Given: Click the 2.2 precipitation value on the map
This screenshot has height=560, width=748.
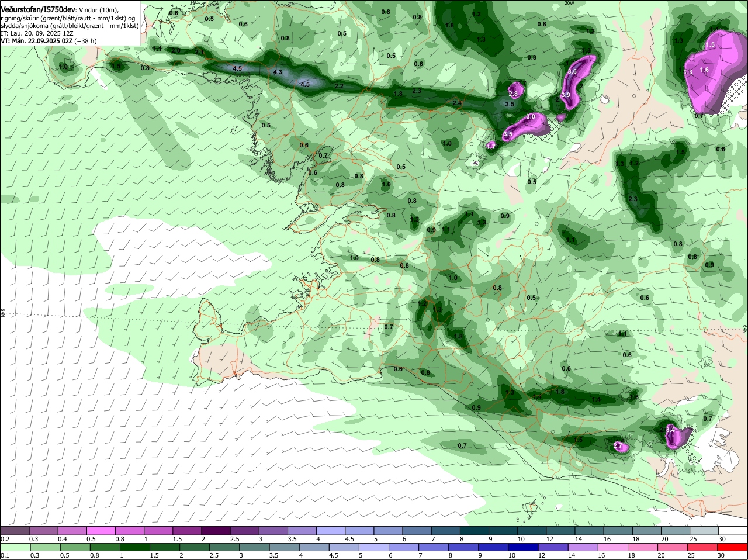Looking at the screenshot, I should 339,86.
